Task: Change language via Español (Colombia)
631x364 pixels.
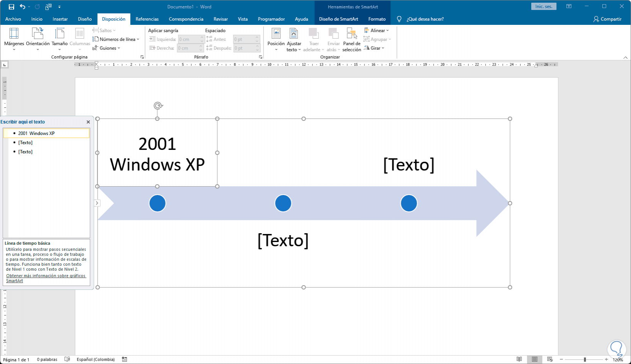Action: [96, 359]
